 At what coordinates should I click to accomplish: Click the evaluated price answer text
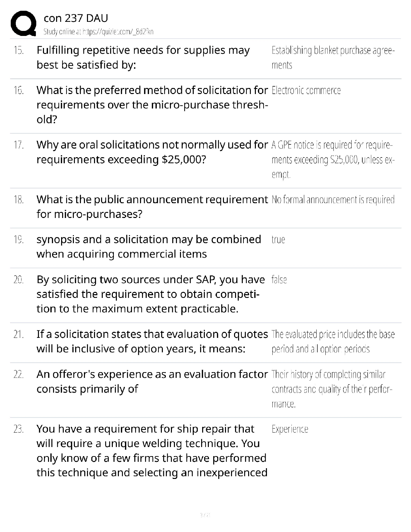[333, 342]
